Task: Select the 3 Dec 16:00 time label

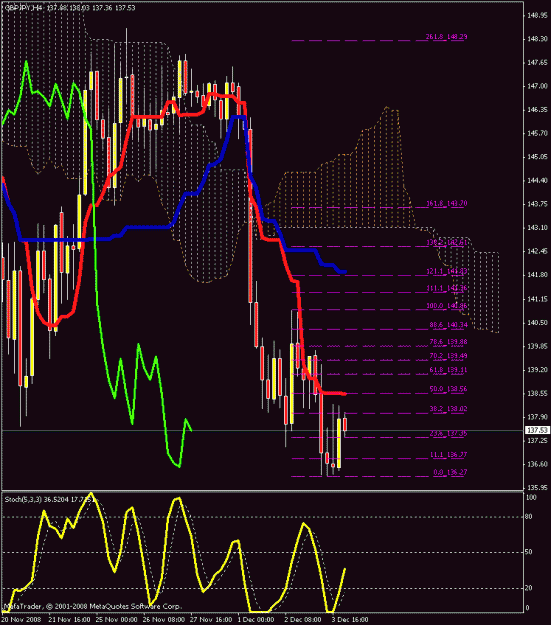Action: pyautogui.click(x=350, y=619)
